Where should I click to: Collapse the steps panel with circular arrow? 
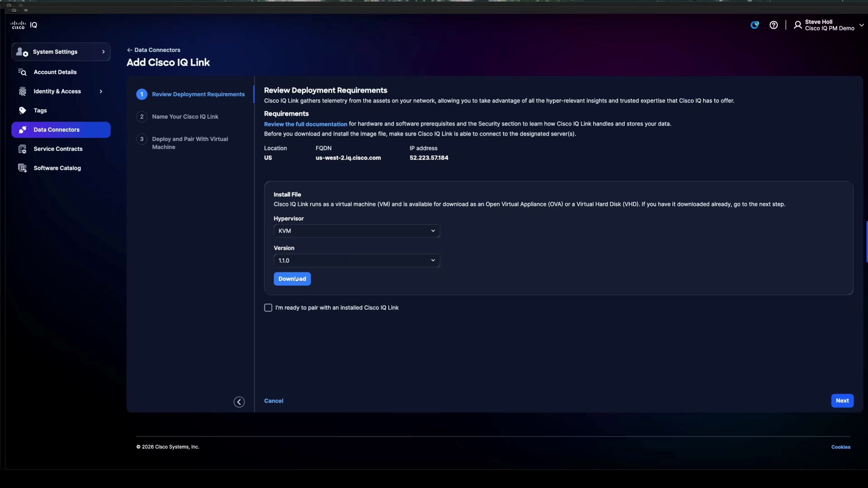tap(239, 402)
